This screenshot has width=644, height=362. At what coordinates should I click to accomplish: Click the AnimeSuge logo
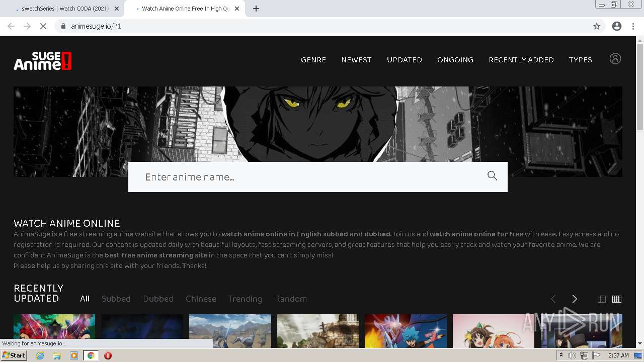(42, 61)
